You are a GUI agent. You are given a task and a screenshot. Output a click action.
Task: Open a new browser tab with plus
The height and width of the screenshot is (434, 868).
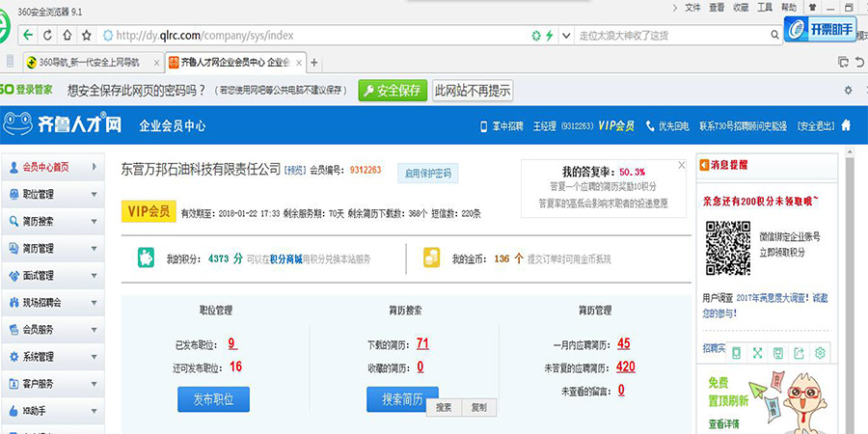(313, 63)
